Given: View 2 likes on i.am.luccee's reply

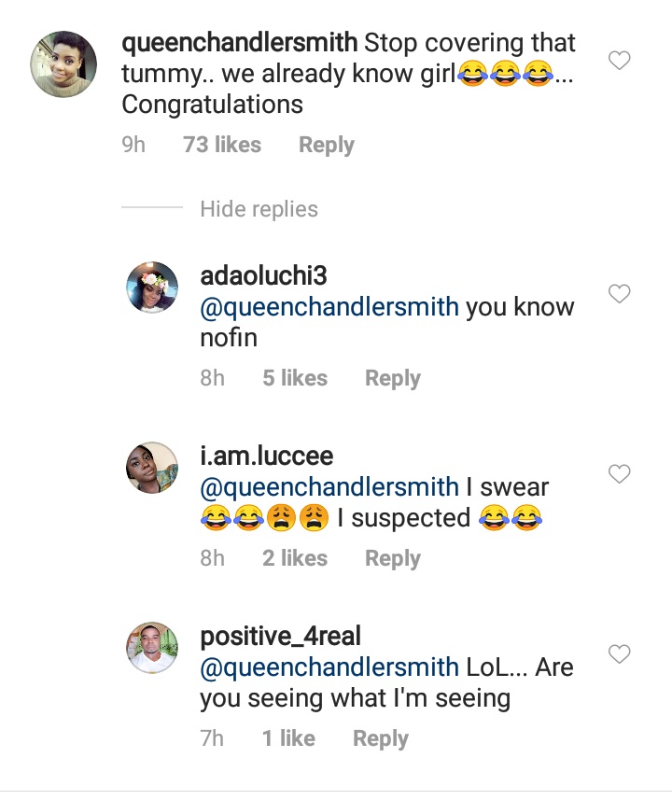Looking at the screenshot, I should coord(295,558).
